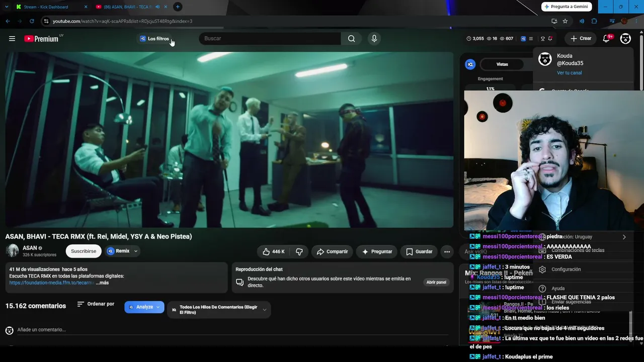Image resolution: width=644 pixels, height=362 pixels.
Task: Click the install app icon in address bar
Action: [554, 21]
